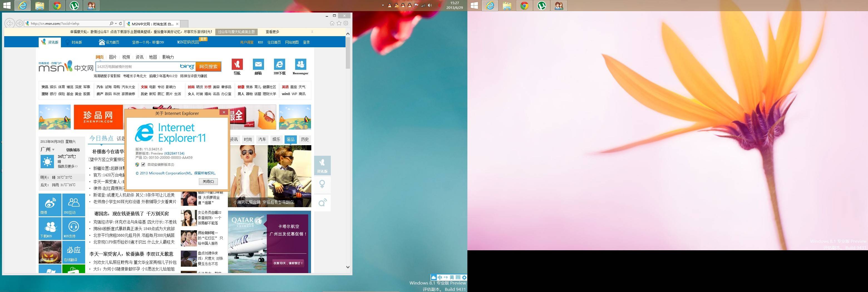The image size is (868, 292).
Task: Expand 指数及更多>> weather details
Action: point(68,166)
